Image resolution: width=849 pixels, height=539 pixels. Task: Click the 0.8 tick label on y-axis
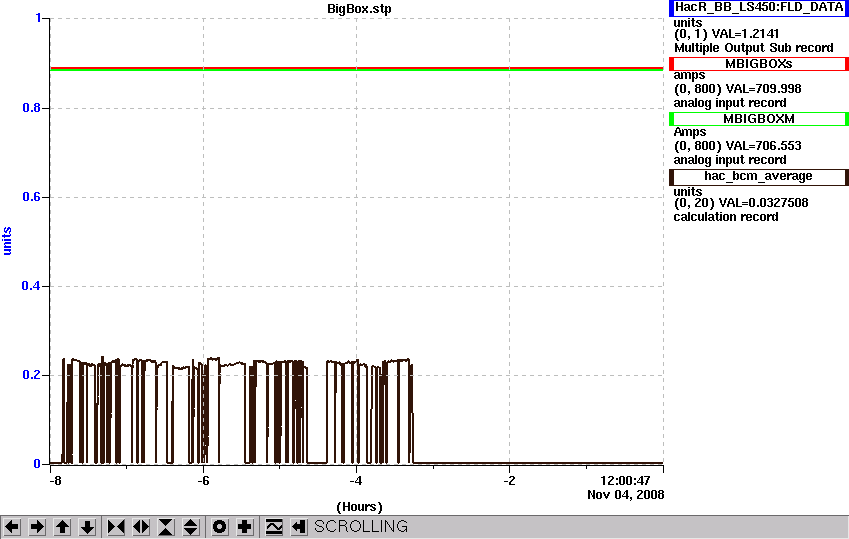coord(31,108)
